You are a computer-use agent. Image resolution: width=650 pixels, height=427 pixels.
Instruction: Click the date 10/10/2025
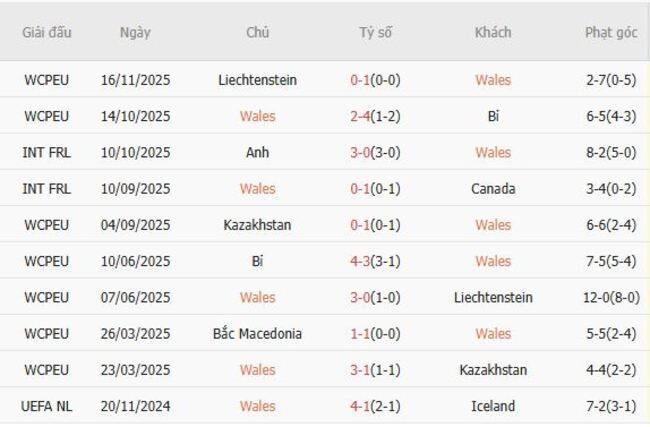[135, 153]
